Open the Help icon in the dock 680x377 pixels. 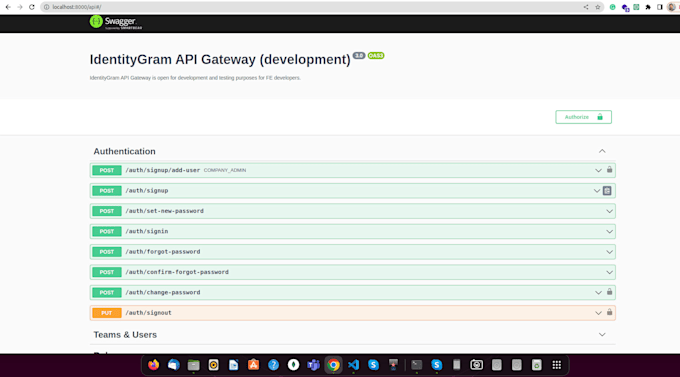click(273, 365)
